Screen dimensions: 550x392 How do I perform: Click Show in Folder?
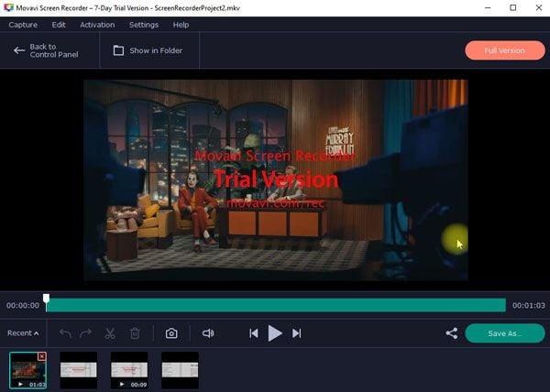148,50
